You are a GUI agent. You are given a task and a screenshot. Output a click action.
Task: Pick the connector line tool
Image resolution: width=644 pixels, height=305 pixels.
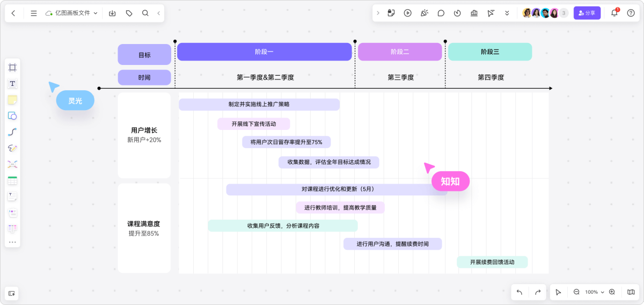pyautogui.click(x=12, y=132)
